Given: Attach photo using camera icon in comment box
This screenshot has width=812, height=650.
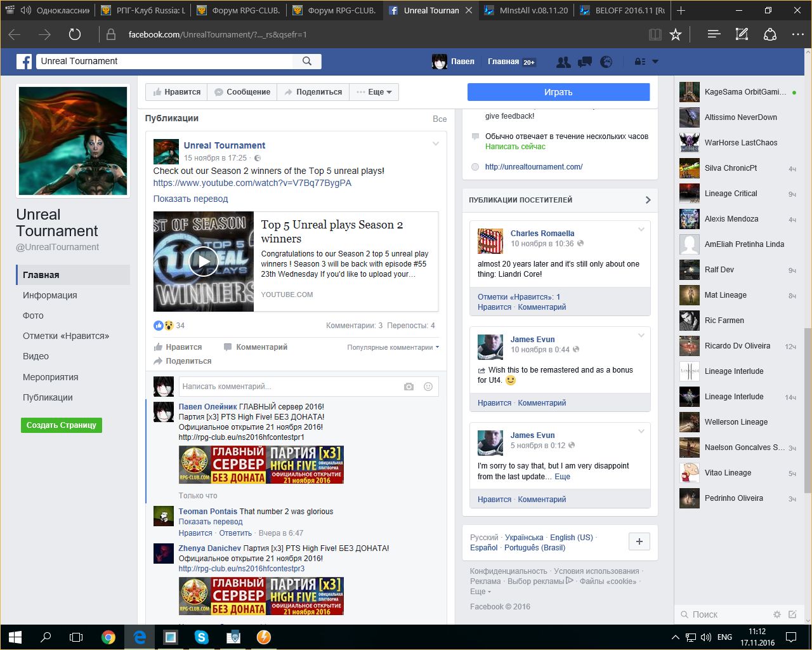Looking at the screenshot, I should coord(409,387).
